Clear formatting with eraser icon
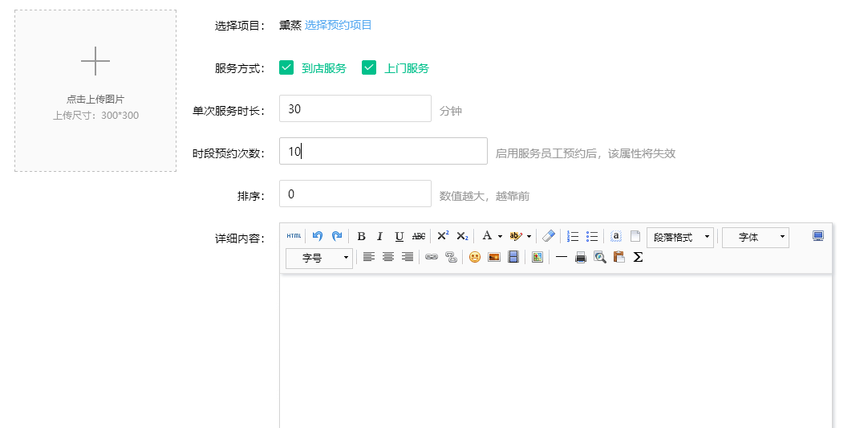Viewport: 868px width, 428px height. pos(548,236)
